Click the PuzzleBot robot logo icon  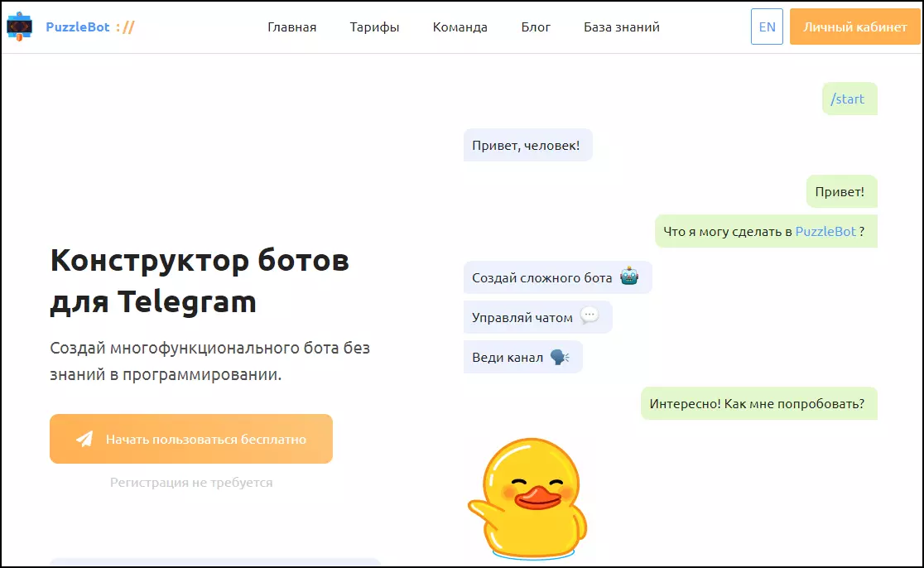[19, 26]
